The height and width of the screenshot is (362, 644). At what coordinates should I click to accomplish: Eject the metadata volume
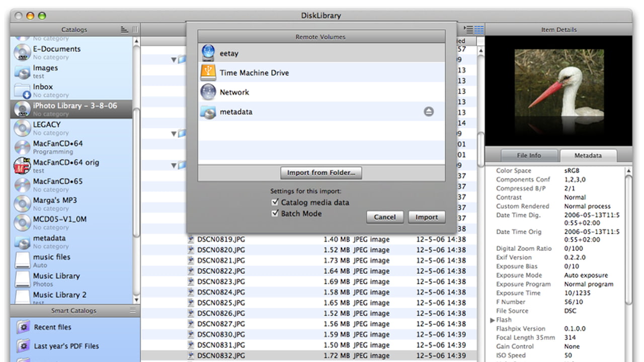point(428,112)
